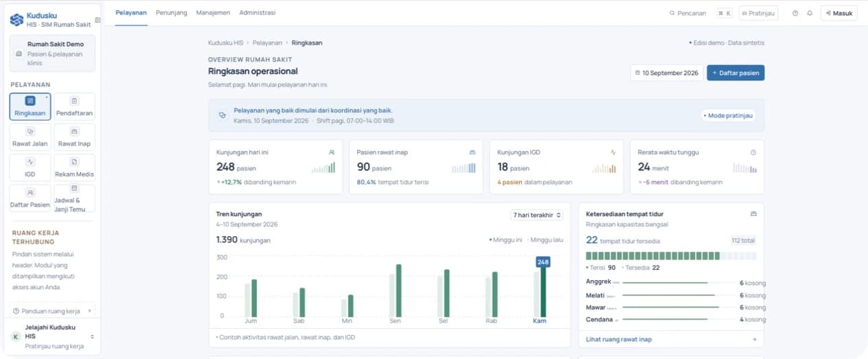Switch to the Manajemen top tab
Viewport: 868px width, 359px height.
coord(214,13)
